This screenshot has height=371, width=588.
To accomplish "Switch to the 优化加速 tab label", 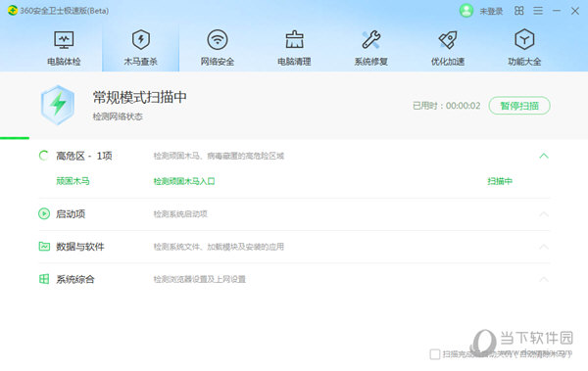I will pyautogui.click(x=448, y=62).
